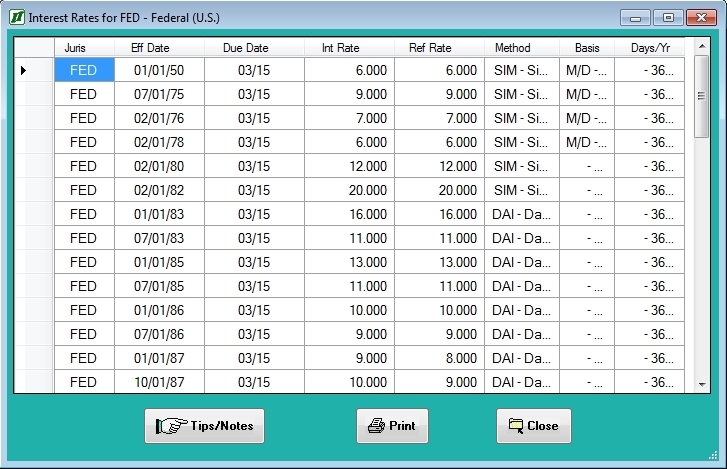Select the Eff Date cell 02/01/76

tap(159, 118)
